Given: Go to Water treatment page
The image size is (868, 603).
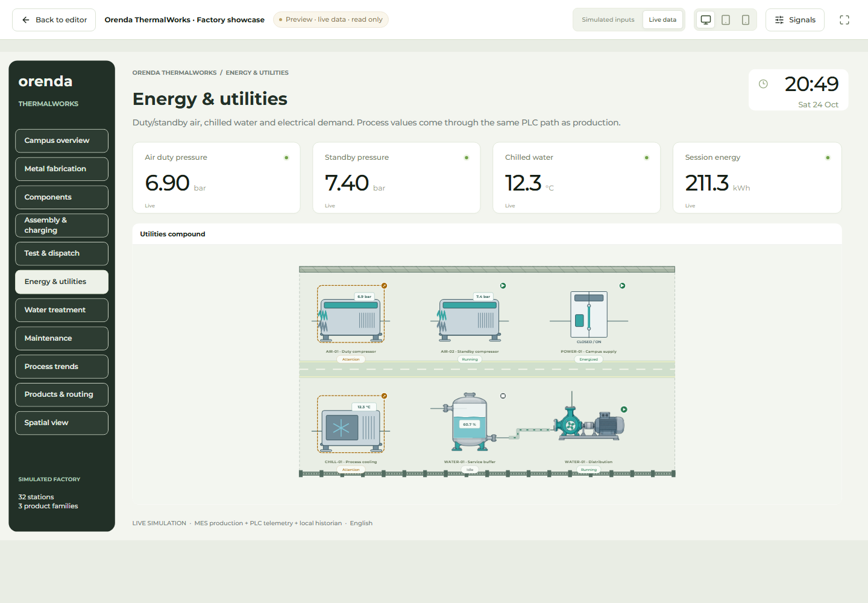Looking at the screenshot, I should tap(61, 310).
